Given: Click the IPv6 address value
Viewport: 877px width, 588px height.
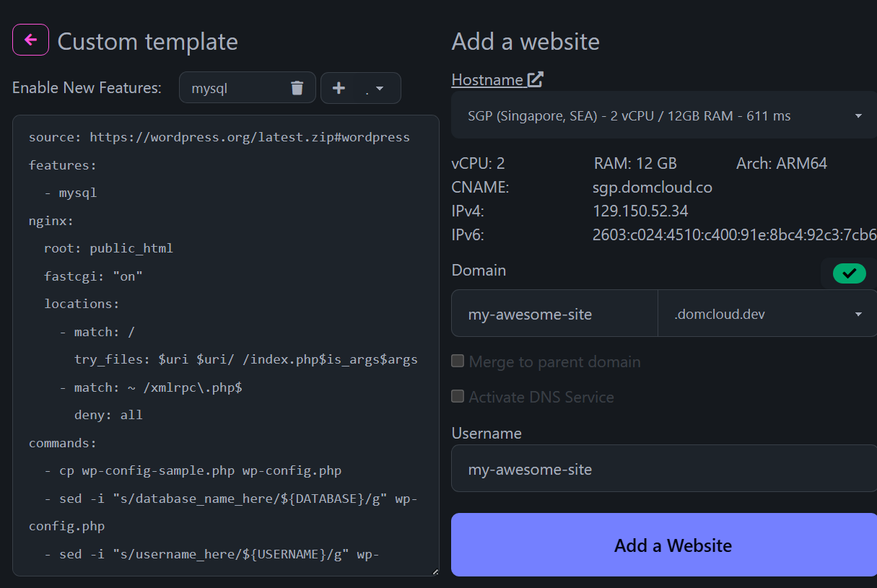Looking at the screenshot, I should click(734, 235).
